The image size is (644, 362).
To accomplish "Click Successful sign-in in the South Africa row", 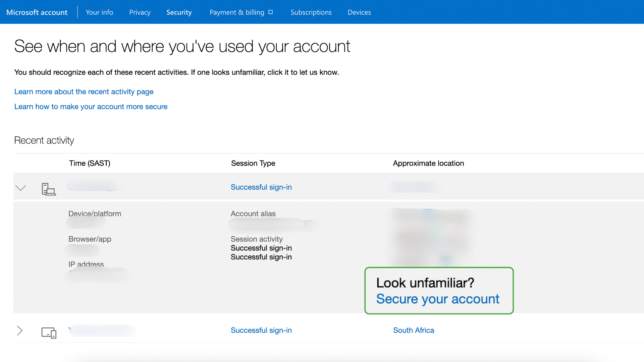I will pyautogui.click(x=261, y=330).
